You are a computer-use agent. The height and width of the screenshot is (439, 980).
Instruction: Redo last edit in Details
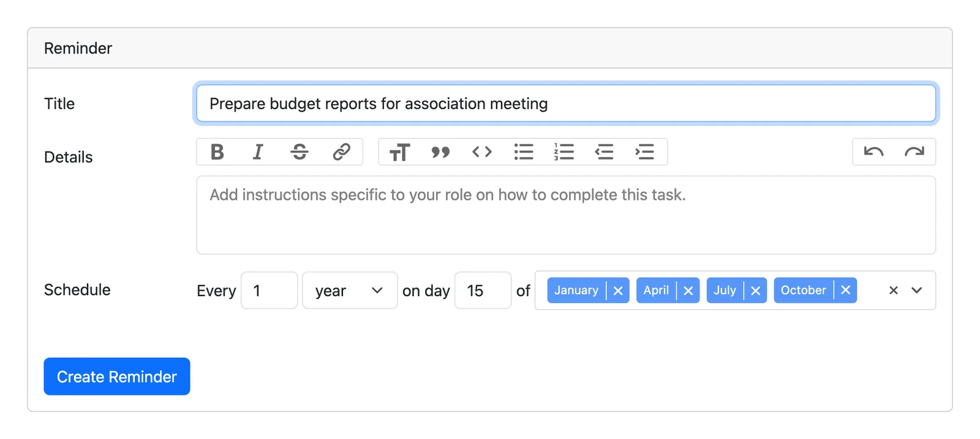click(914, 151)
